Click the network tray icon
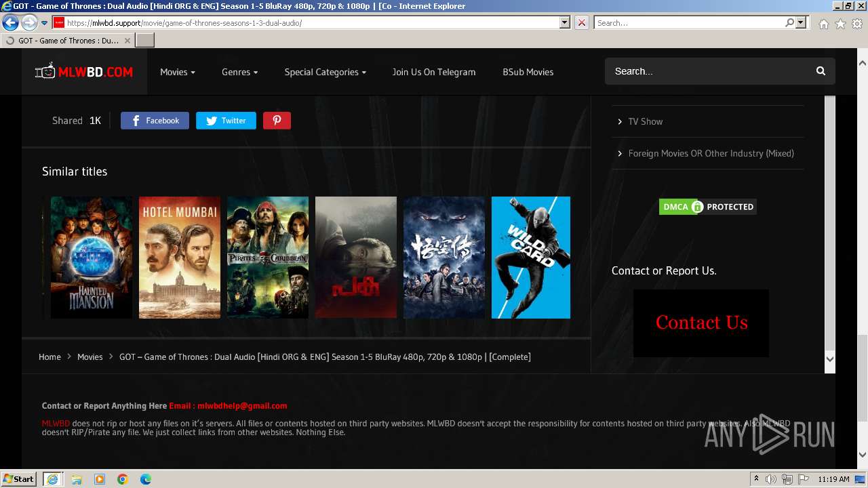This screenshot has height=488, width=868. click(787, 479)
